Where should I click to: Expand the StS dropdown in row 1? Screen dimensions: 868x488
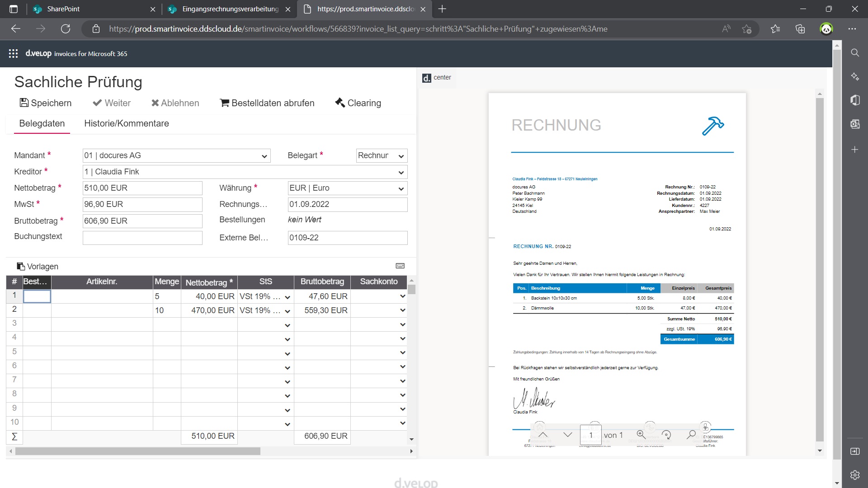point(287,297)
